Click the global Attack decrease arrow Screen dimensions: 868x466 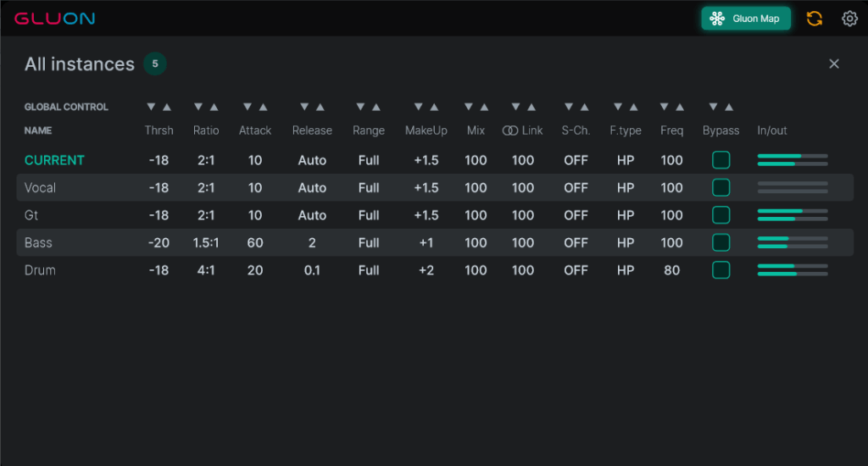tap(248, 107)
